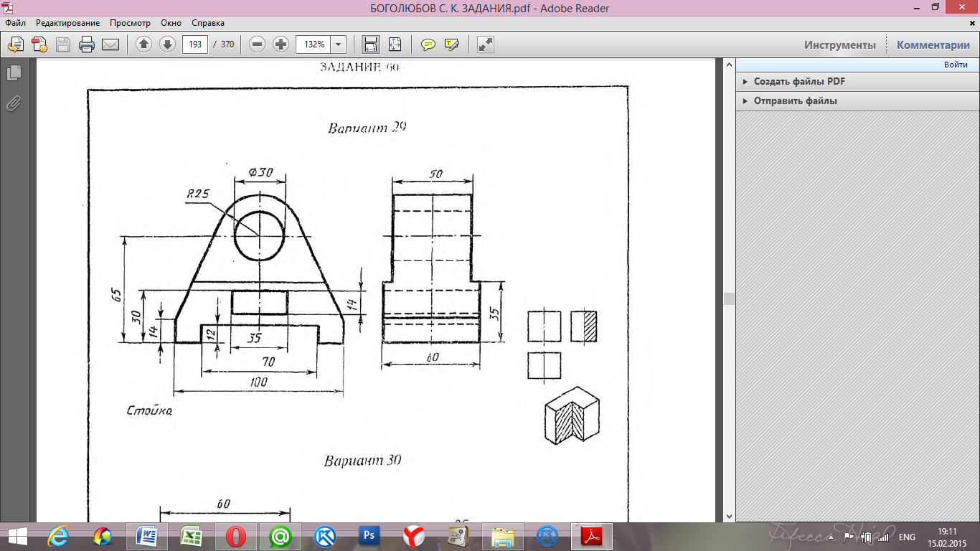Send file by email envelope icon
980x551 pixels.
pyautogui.click(x=110, y=44)
